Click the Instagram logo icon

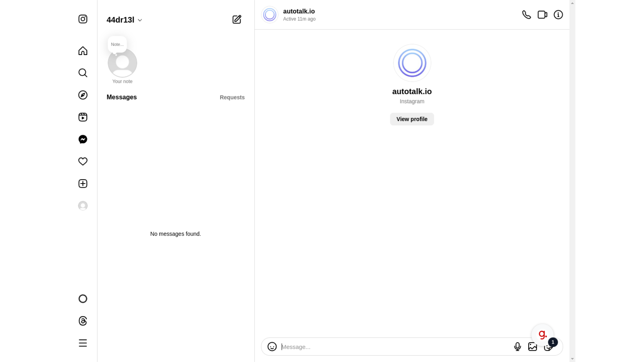click(83, 19)
